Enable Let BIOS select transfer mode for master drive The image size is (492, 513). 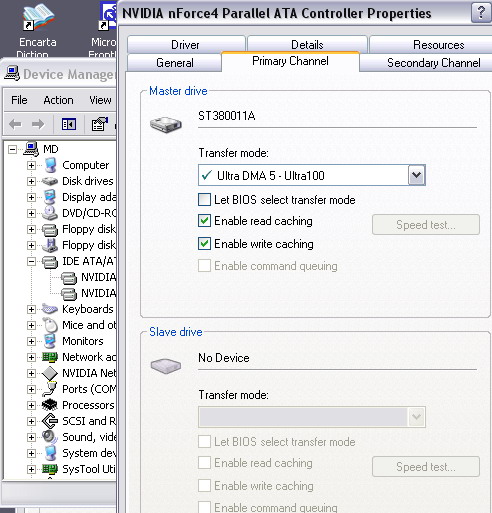pos(204,200)
